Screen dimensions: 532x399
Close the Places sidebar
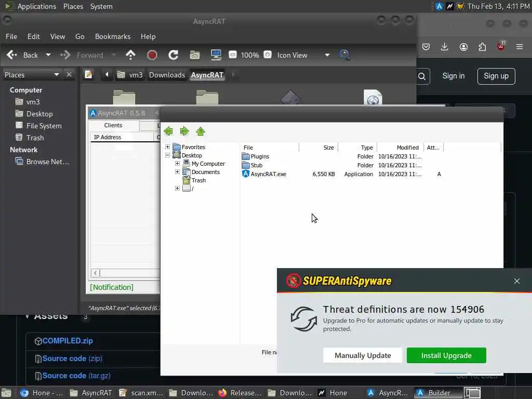point(69,75)
